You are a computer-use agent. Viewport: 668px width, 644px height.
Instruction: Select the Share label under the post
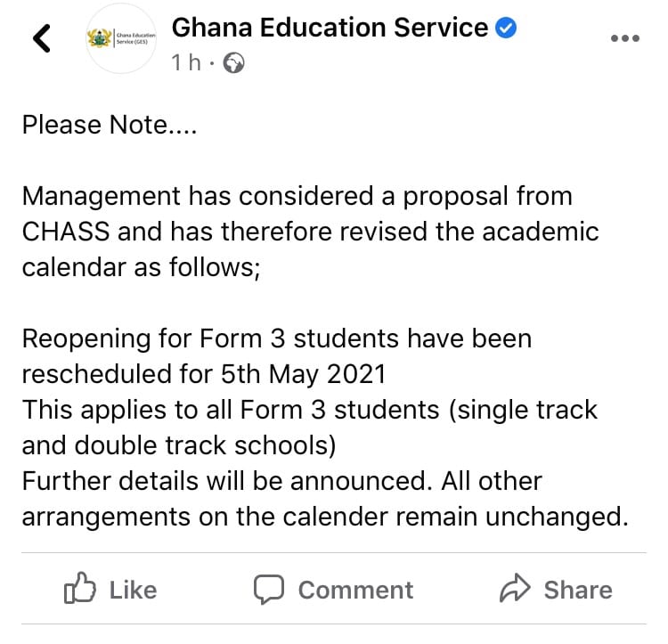(578, 591)
